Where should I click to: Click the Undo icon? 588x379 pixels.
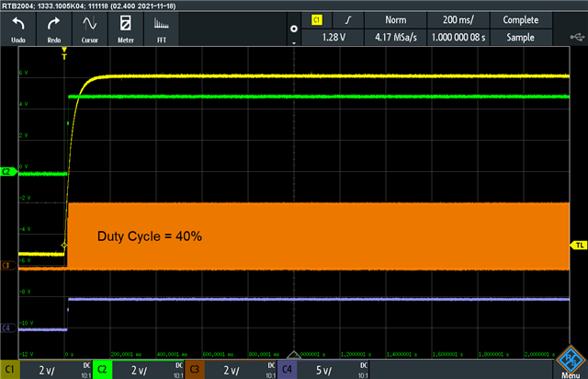18,29
